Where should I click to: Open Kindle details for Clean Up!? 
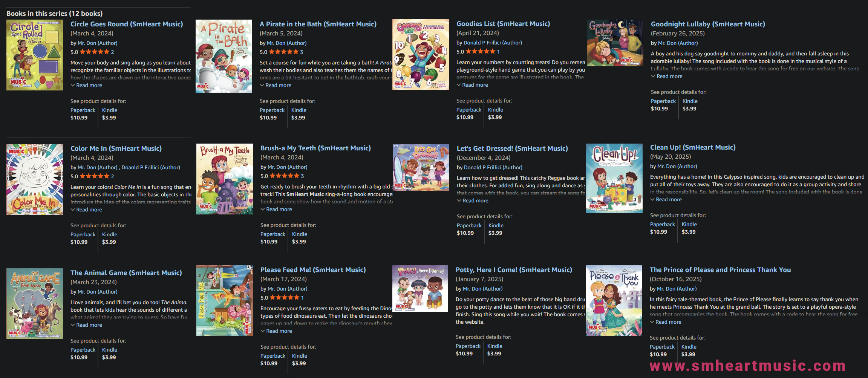(x=689, y=225)
